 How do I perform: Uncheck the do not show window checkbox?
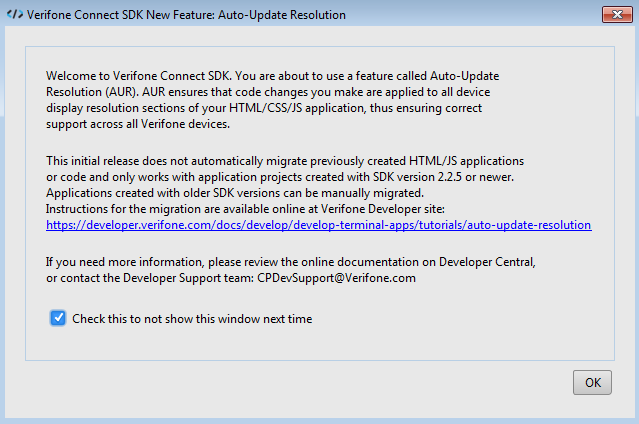[x=58, y=318]
